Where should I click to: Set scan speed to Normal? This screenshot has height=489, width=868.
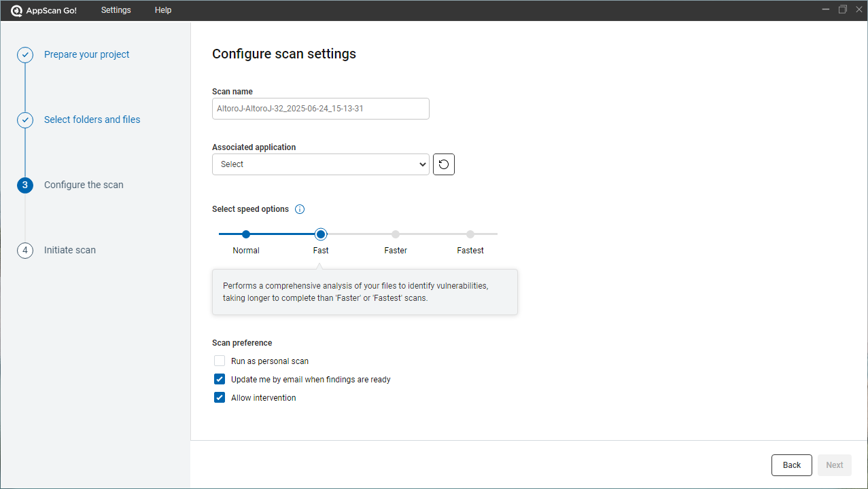[x=246, y=234]
